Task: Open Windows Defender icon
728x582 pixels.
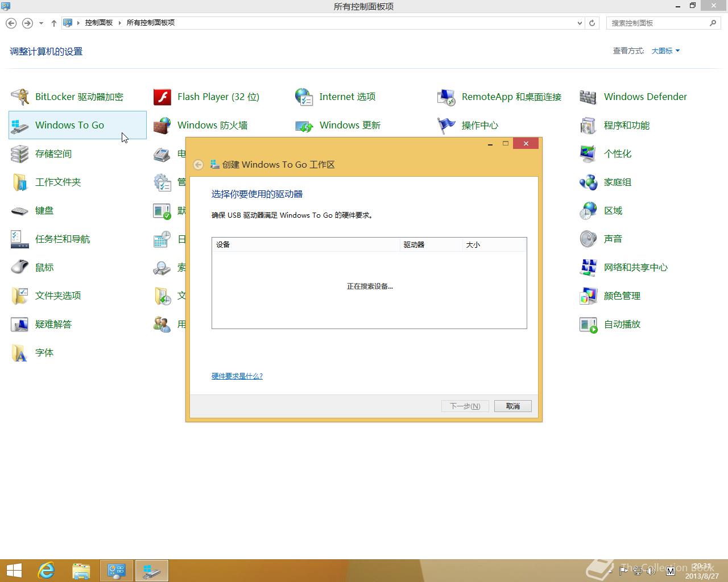Action: [589, 97]
